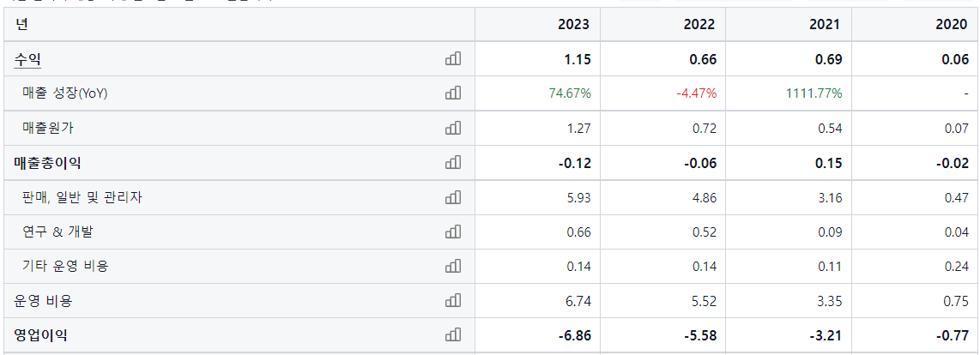Select the 2021 column header
980x355 pixels.
pos(826,24)
